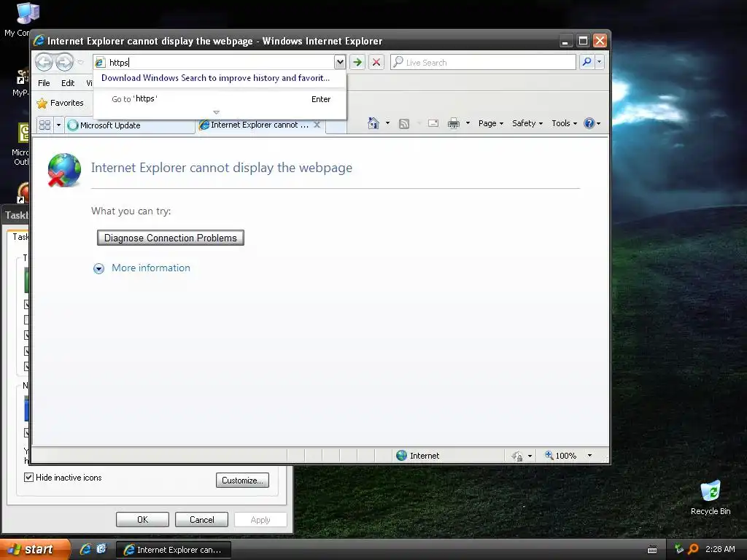Toggle Hide inactive icons checkbox
Image resolution: width=747 pixels, height=560 pixels.
(28, 477)
